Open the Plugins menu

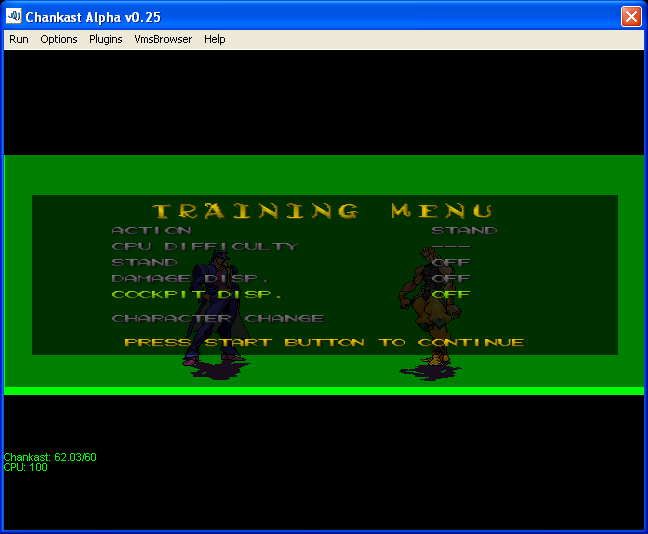[106, 39]
